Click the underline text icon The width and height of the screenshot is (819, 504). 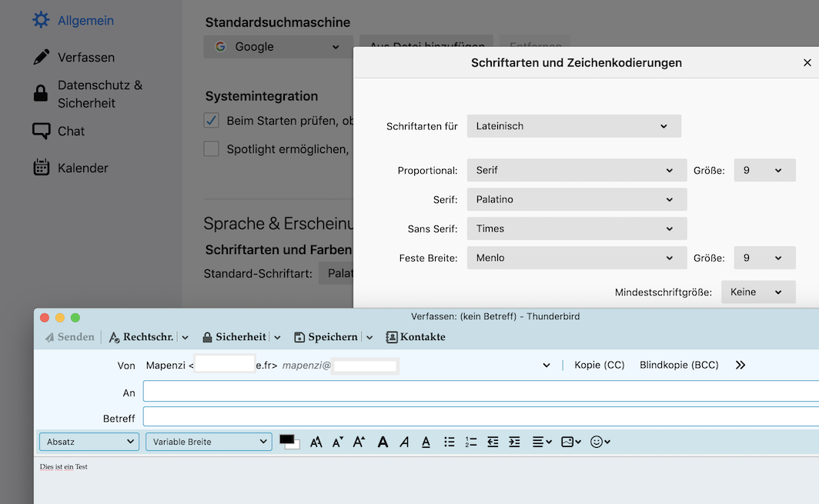click(x=426, y=442)
